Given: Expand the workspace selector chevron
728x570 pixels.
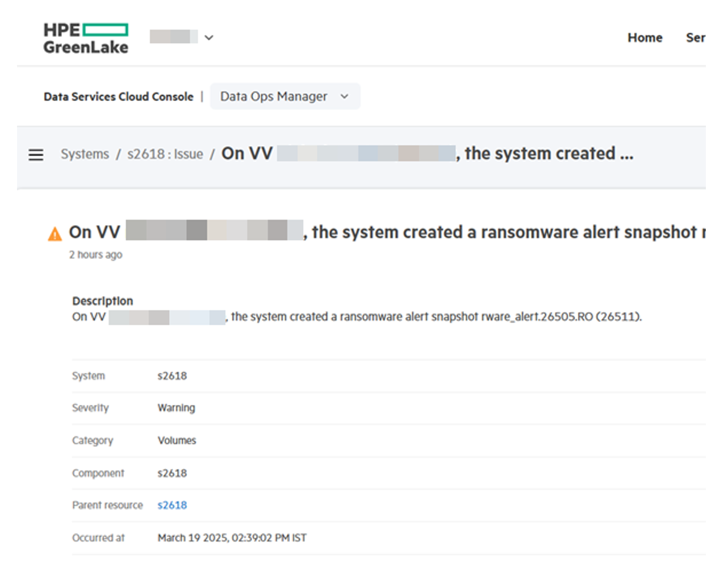Looking at the screenshot, I should pos(209,37).
